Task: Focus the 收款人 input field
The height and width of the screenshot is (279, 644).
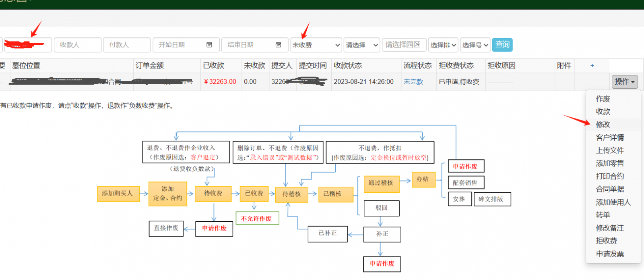Action: pyautogui.click(x=77, y=45)
